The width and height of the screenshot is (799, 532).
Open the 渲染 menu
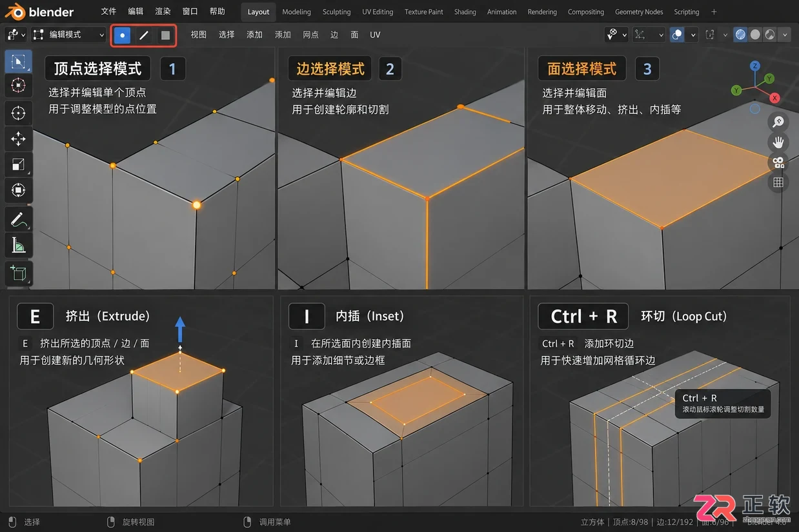[163, 12]
